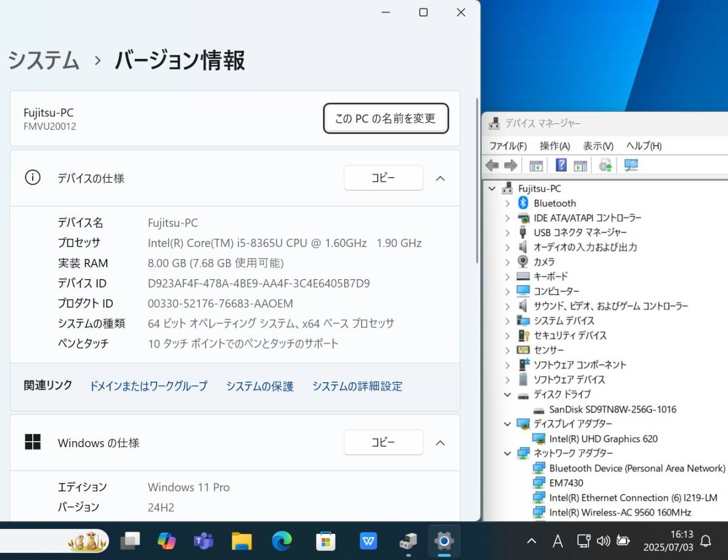Image resolution: width=728 pixels, height=560 pixels.
Task: Click the meerkat search highlight icon in taskbar
Action: pos(87,540)
